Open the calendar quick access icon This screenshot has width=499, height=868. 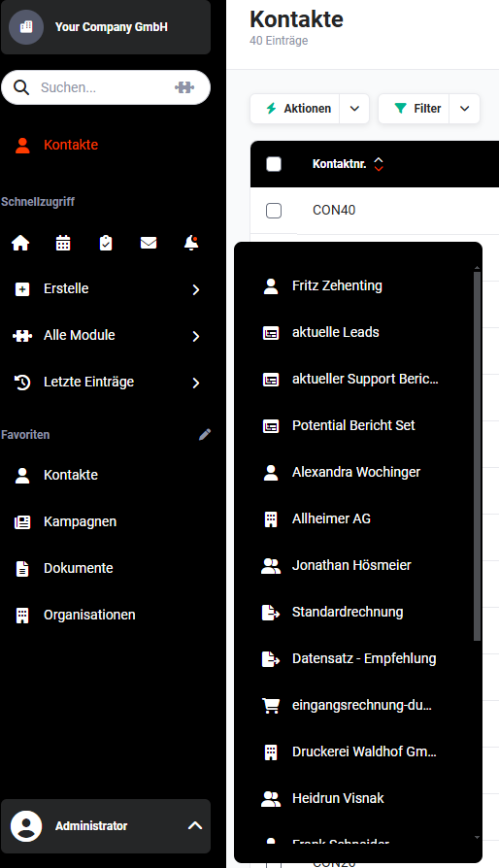pyautogui.click(x=63, y=243)
